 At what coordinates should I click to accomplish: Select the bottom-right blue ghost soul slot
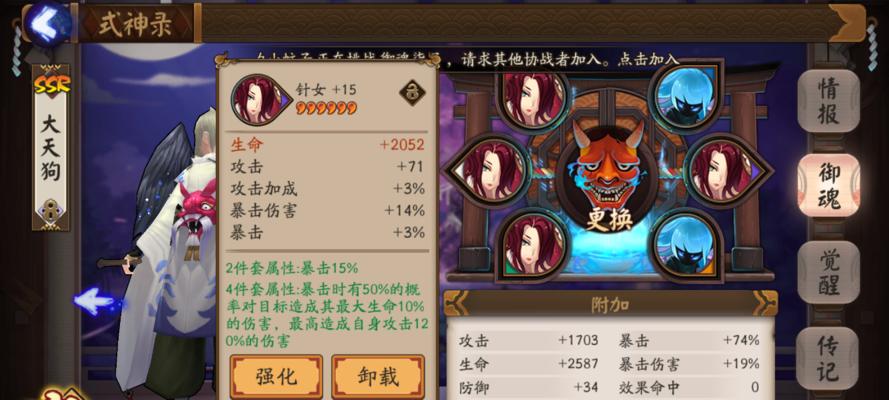coord(686,245)
